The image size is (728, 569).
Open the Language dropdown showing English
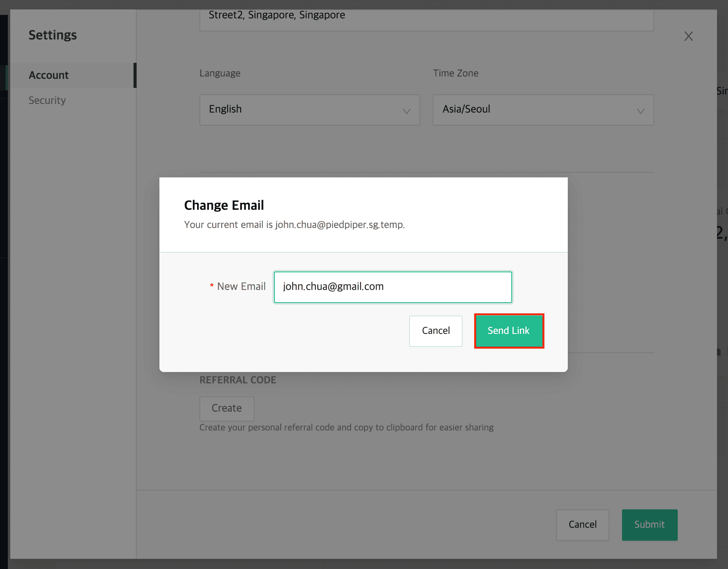coord(309,109)
